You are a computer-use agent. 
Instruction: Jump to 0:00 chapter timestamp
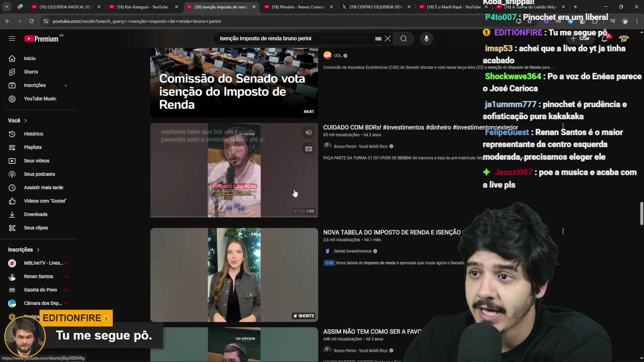329,263
